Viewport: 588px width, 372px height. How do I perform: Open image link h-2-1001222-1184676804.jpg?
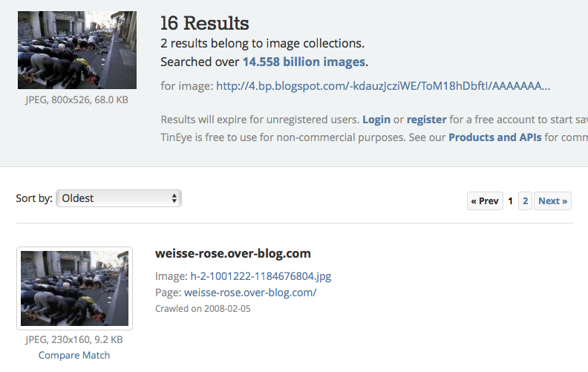click(261, 276)
